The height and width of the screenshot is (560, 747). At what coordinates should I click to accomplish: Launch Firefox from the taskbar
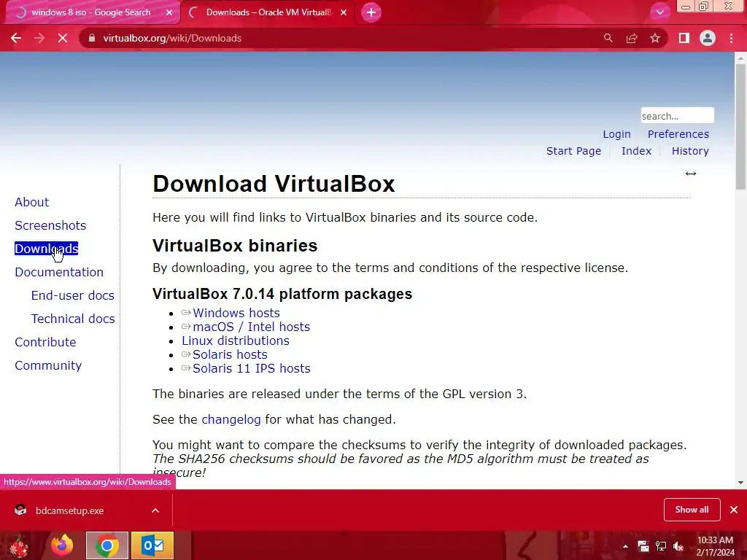(x=63, y=545)
